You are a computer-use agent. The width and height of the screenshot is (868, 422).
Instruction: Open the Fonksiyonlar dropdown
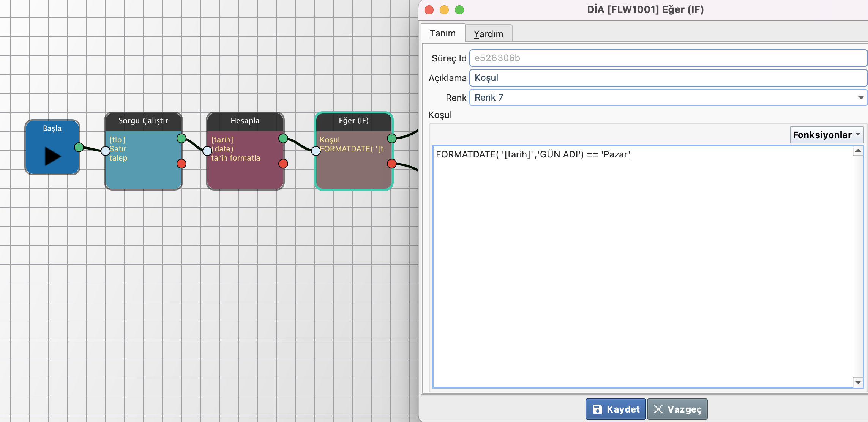point(826,135)
